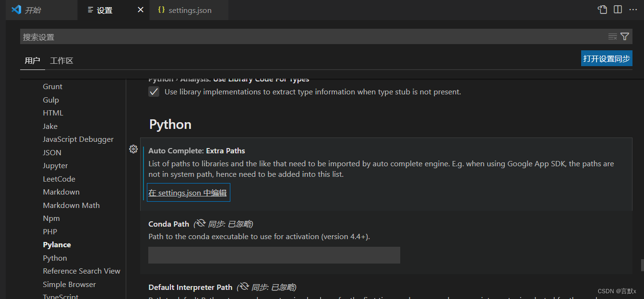Click the Python section heading
The width and height of the screenshot is (644, 299).
(x=170, y=125)
